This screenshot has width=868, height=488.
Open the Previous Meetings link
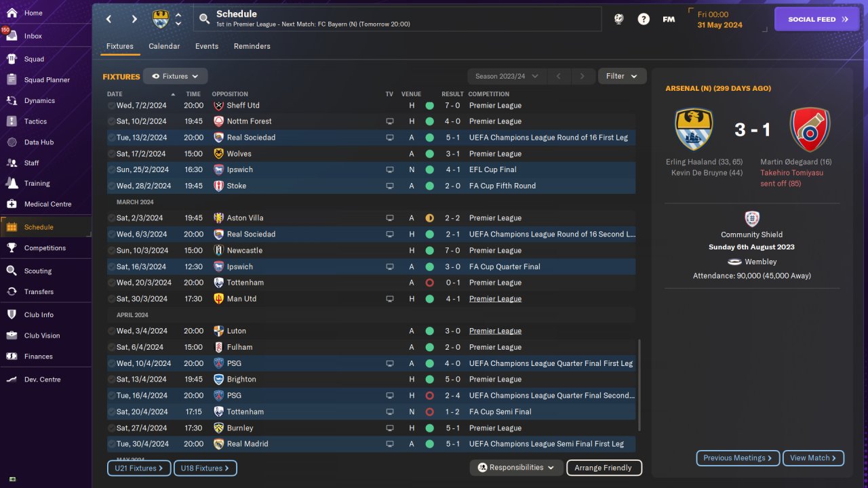point(738,458)
